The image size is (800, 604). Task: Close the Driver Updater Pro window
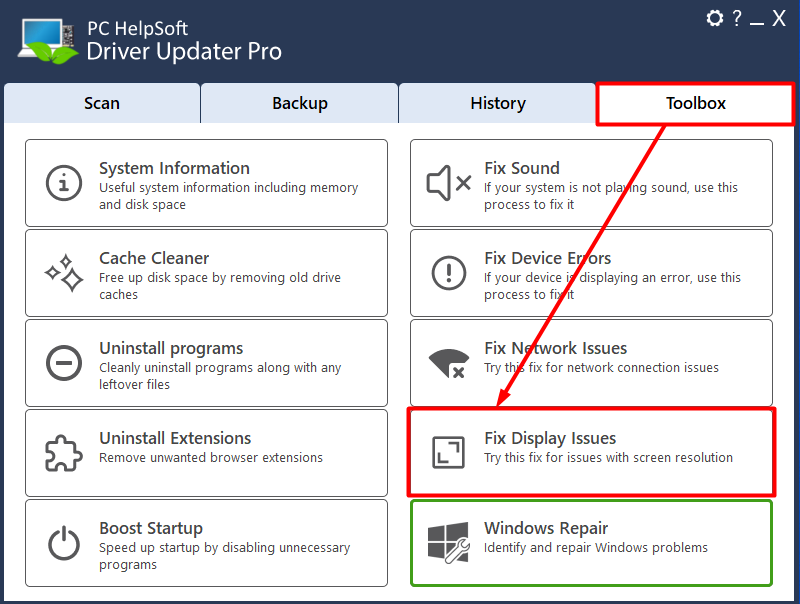(x=779, y=18)
